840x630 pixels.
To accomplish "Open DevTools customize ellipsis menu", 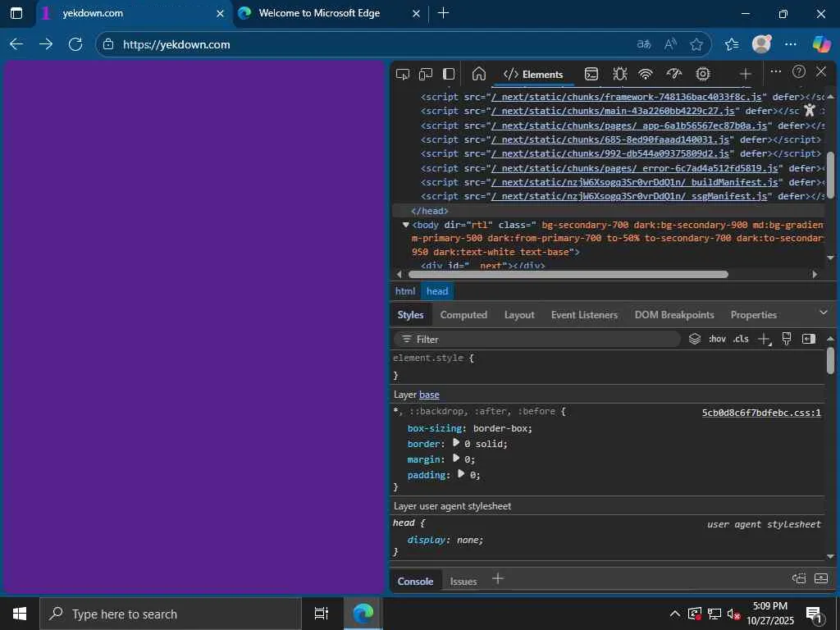I will 776,71.
